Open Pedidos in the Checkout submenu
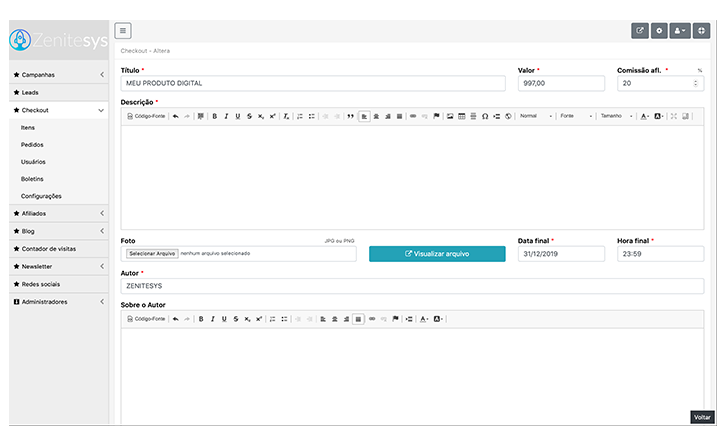Screen dimensions: 720x440 point(32,145)
